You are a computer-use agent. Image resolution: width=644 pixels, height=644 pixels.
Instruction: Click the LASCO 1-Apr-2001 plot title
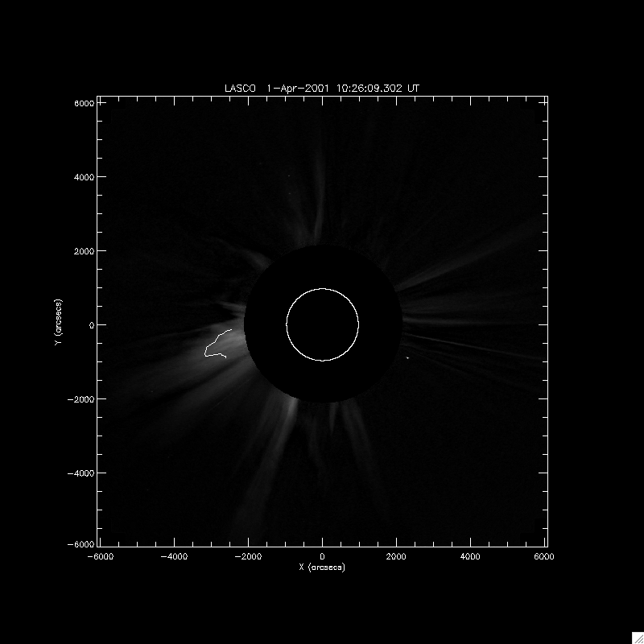click(x=322, y=88)
